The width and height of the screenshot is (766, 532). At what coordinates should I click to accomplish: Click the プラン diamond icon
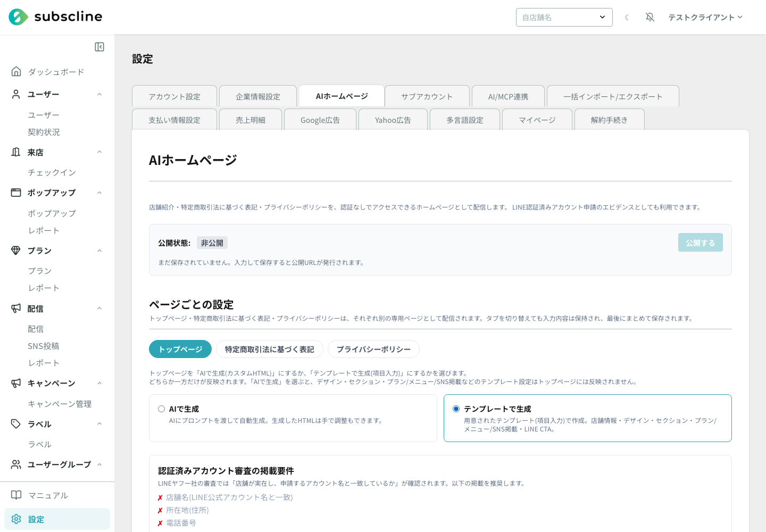pos(16,251)
